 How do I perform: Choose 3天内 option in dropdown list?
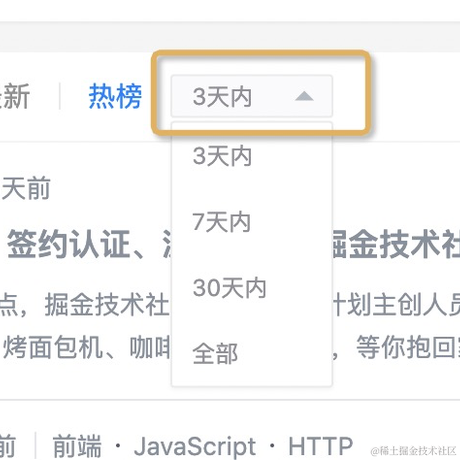click(252, 156)
